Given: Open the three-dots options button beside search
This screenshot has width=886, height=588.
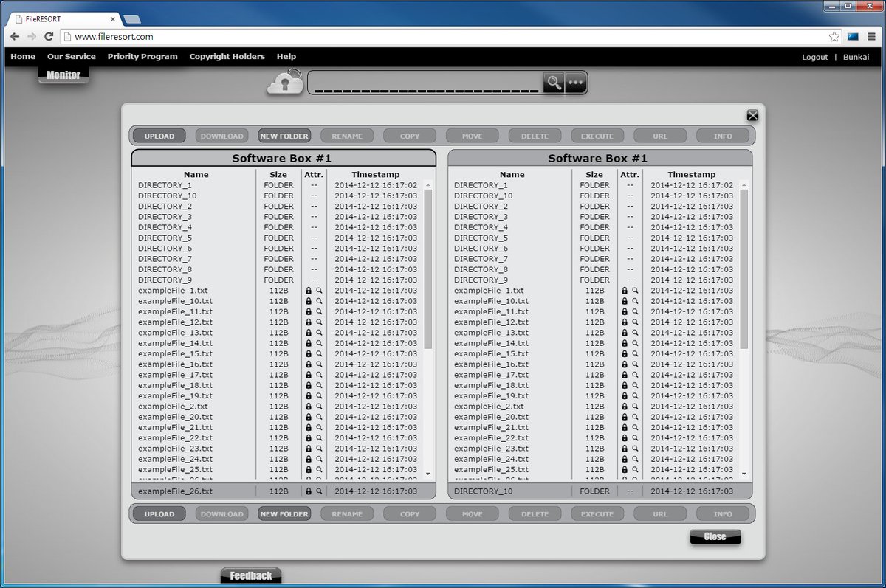Looking at the screenshot, I should point(576,83).
